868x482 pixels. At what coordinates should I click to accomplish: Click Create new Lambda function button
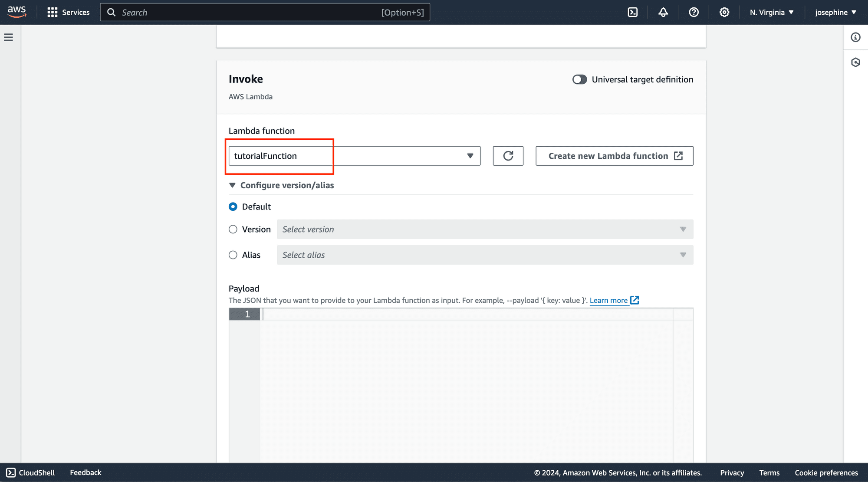click(x=615, y=156)
